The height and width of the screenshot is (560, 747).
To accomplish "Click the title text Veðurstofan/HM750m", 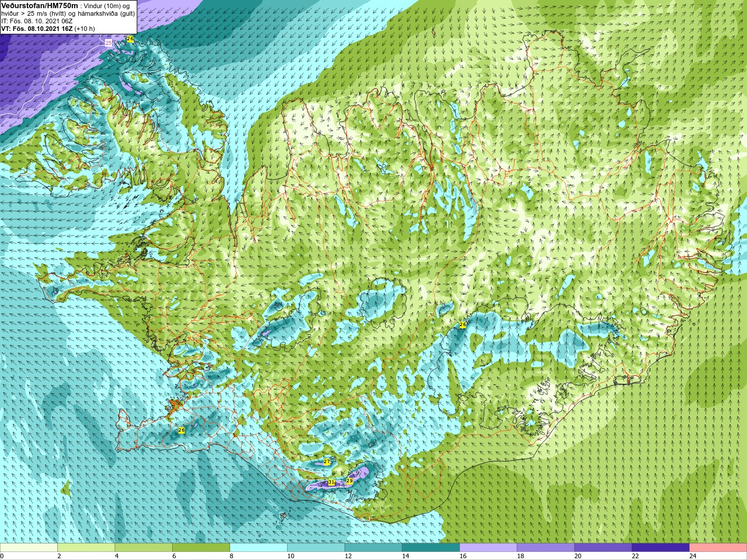I will [39, 5].
